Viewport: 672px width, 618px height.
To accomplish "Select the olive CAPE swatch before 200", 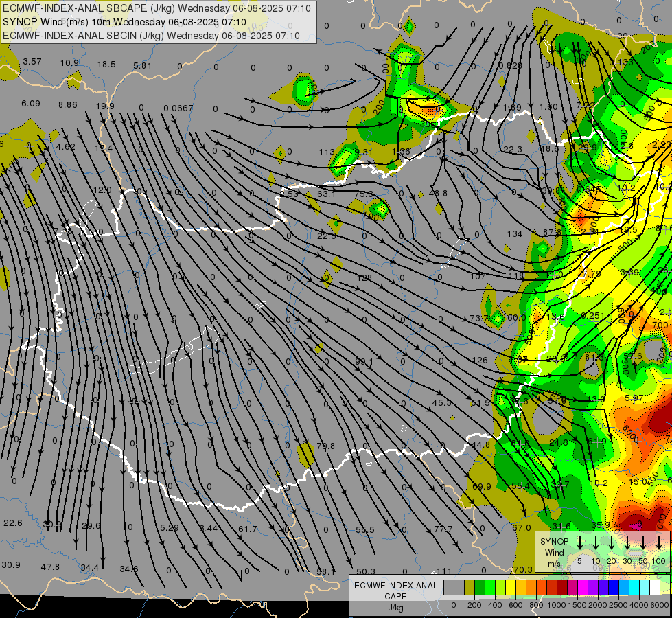I will (470, 588).
